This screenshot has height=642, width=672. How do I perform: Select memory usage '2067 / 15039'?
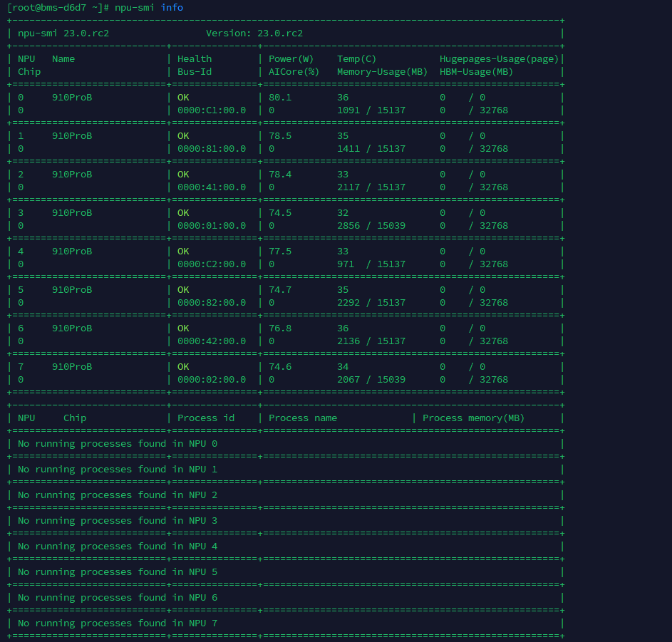pos(371,380)
